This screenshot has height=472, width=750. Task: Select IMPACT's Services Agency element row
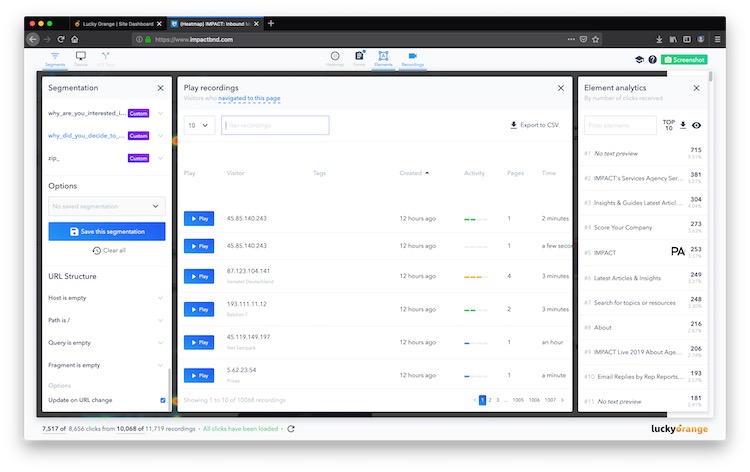click(x=642, y=178)
